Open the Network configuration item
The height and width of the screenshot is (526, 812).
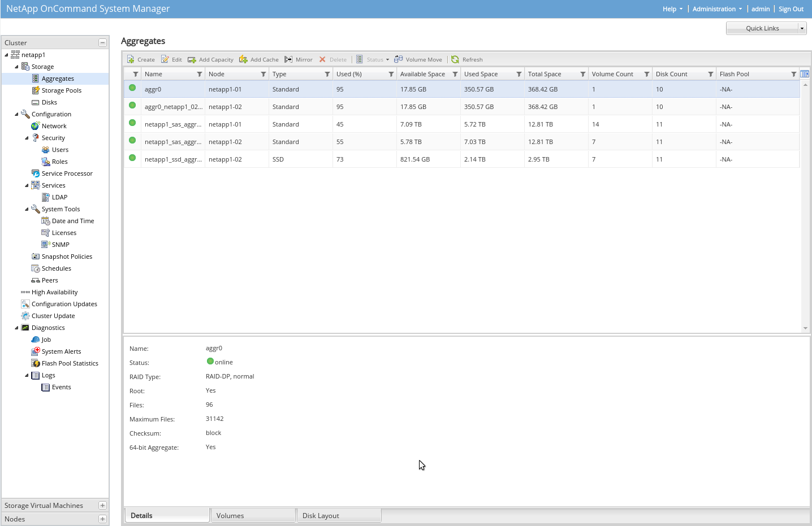click(54, 126)
